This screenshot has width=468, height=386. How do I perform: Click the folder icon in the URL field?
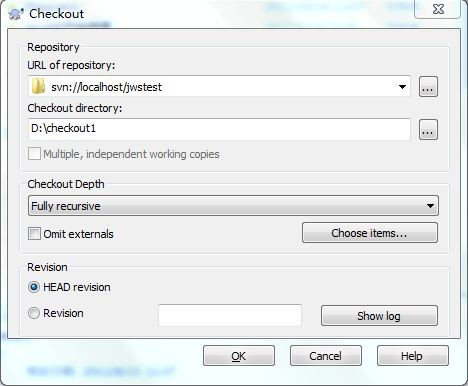click(38, 86)
